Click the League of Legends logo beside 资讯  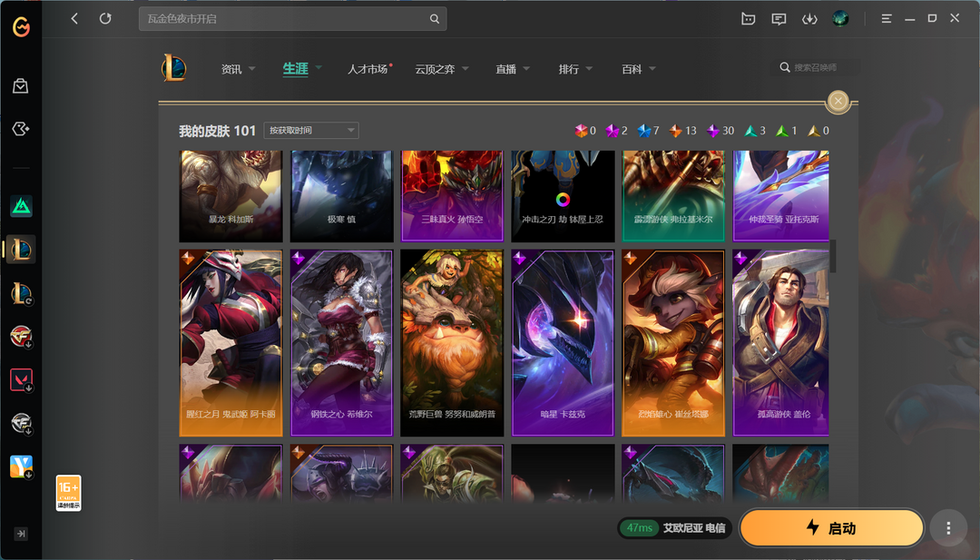pyautogui.click(x=173, y=67)
